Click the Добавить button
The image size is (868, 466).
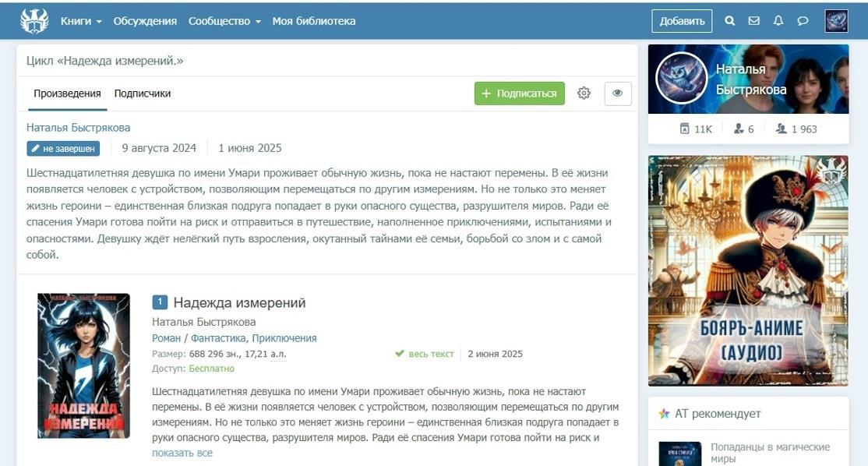coord(682,21)
